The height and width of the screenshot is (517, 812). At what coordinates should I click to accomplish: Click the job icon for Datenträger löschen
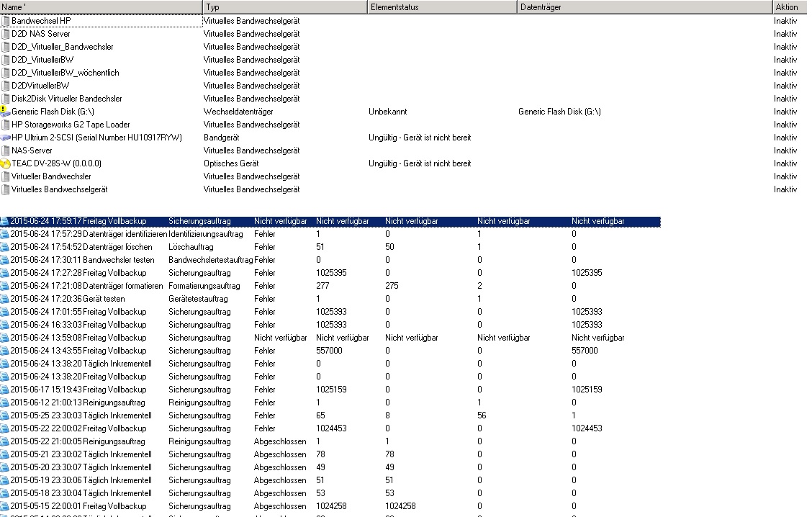[4, 247]
